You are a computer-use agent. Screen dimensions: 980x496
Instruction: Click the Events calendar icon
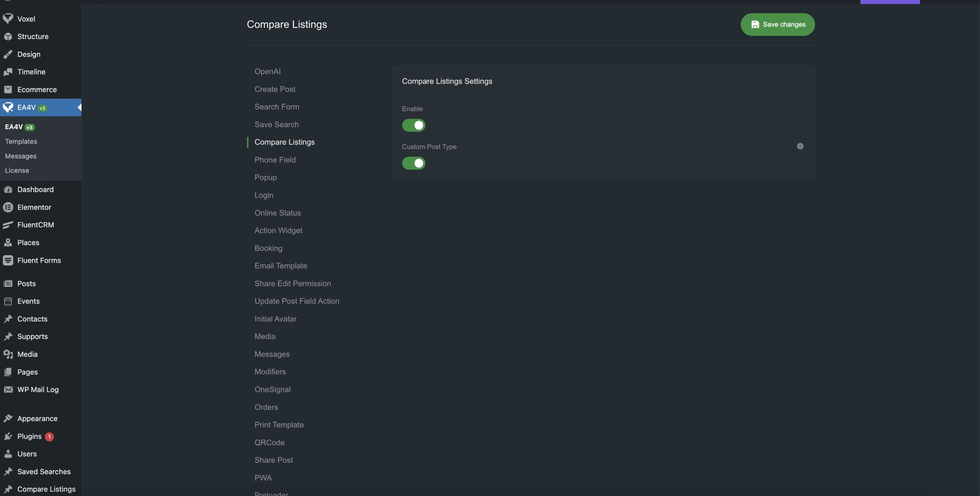click(x=8, y=301)
